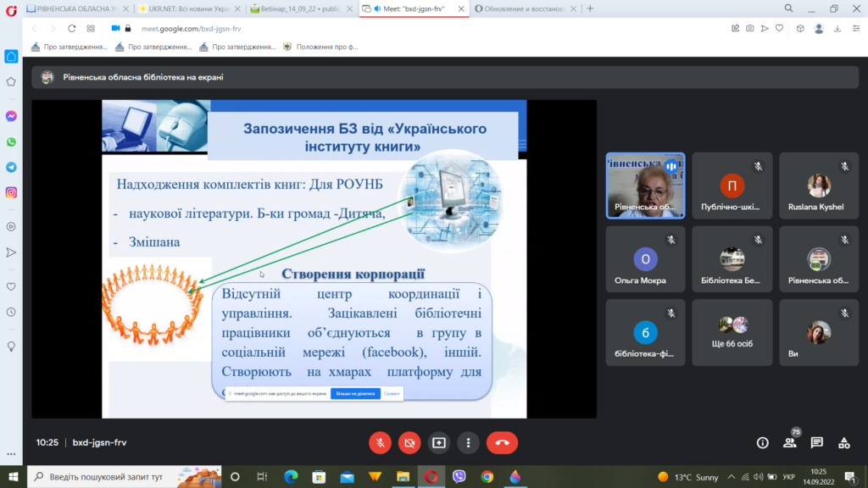Open the Meet activities panel
The height and width of the screenshot is (488, 868).
844,442
